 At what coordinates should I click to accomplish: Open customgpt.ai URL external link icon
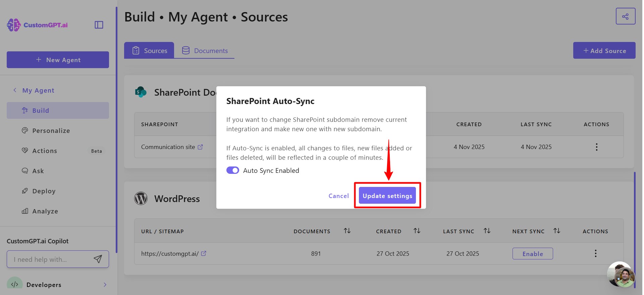(204, 253)
